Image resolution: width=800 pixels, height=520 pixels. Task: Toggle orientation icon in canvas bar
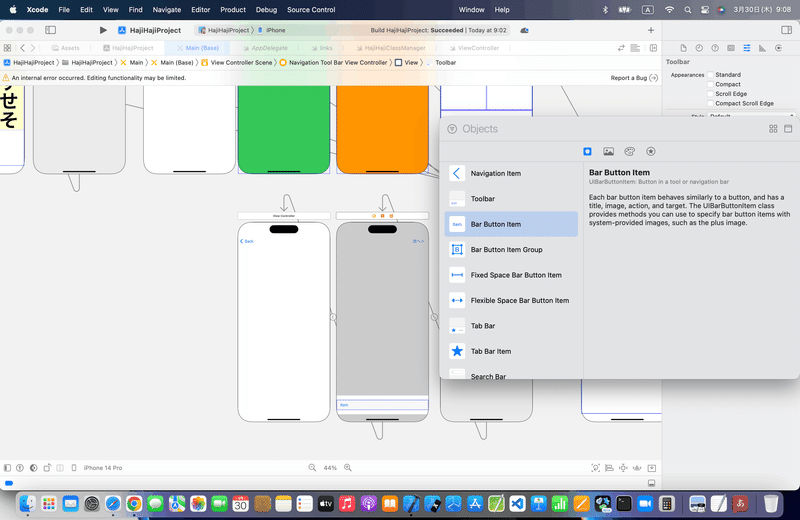pos(47,467)
